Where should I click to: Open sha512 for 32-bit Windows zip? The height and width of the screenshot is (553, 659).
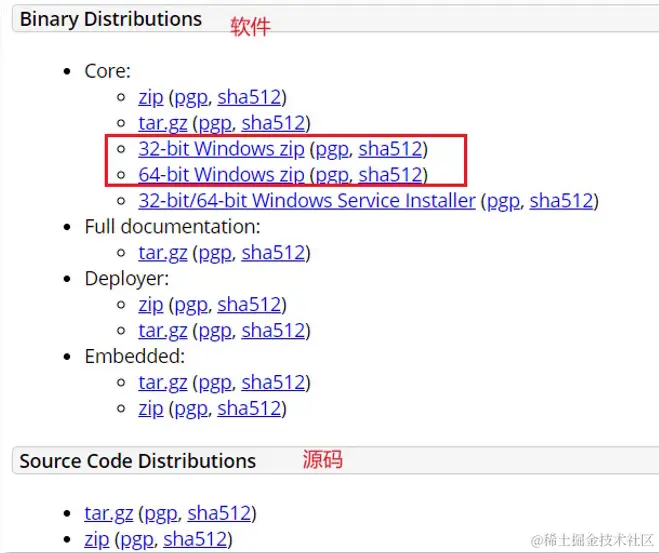(390, 149)
